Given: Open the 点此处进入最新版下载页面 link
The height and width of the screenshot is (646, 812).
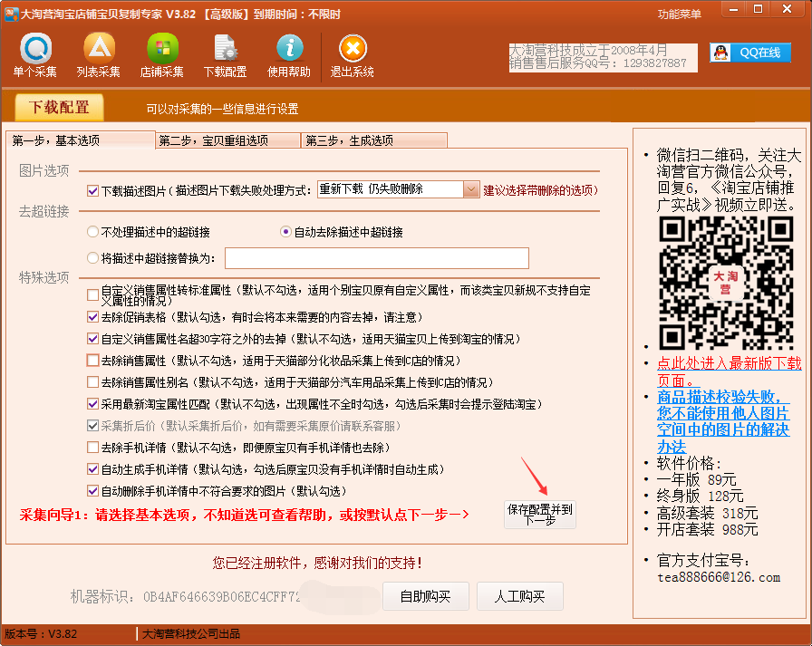Looking at the screenshot, I should (x=730, y=371).
